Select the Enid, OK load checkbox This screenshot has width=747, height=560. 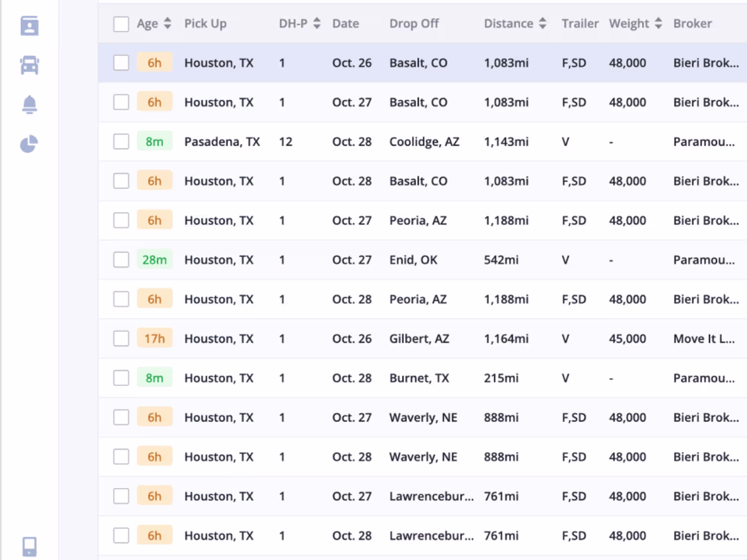tap(121, 259)
